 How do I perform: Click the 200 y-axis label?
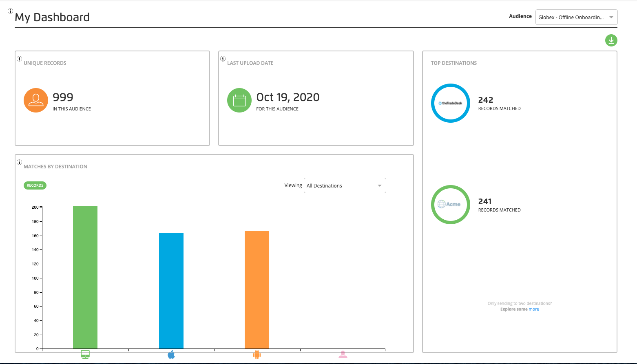tap(35, 207)
